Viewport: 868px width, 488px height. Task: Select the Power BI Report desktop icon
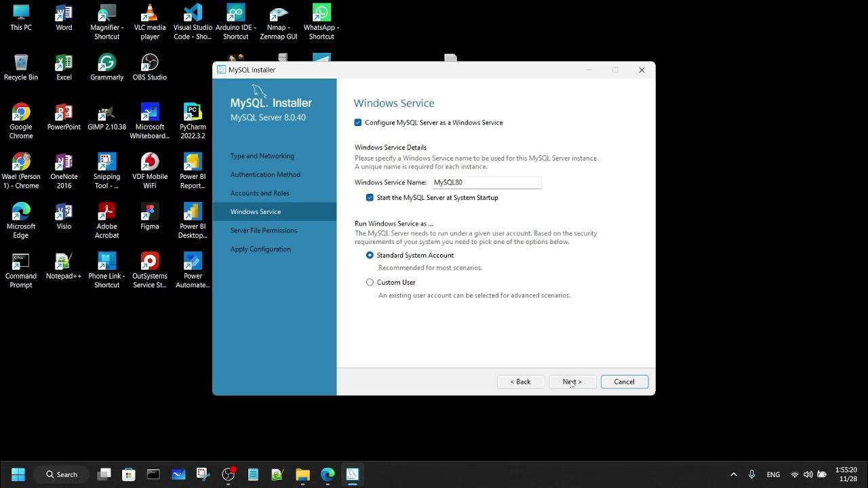click(193, 171)
